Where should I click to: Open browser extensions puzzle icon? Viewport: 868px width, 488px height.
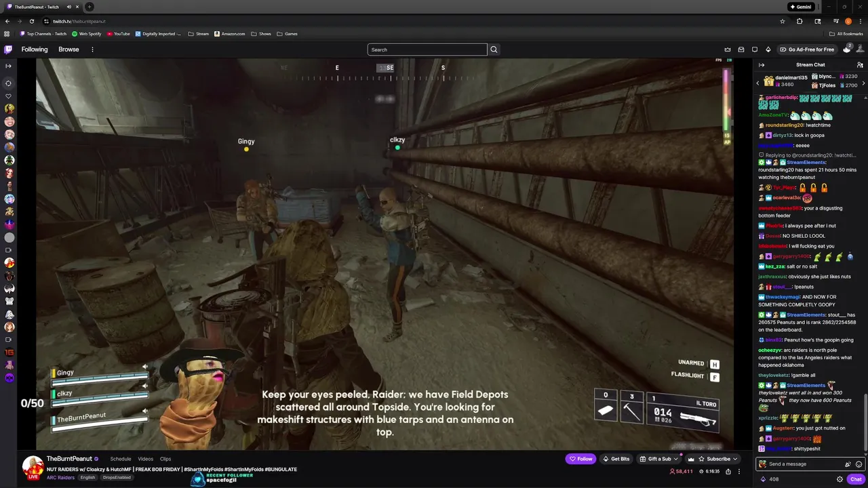point(800,21)
